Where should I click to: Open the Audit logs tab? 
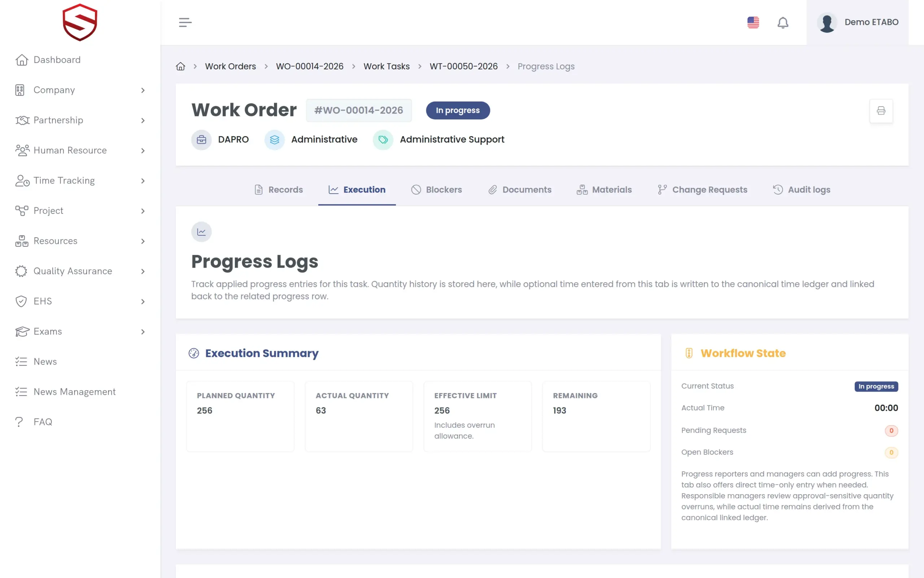(801, 190)
